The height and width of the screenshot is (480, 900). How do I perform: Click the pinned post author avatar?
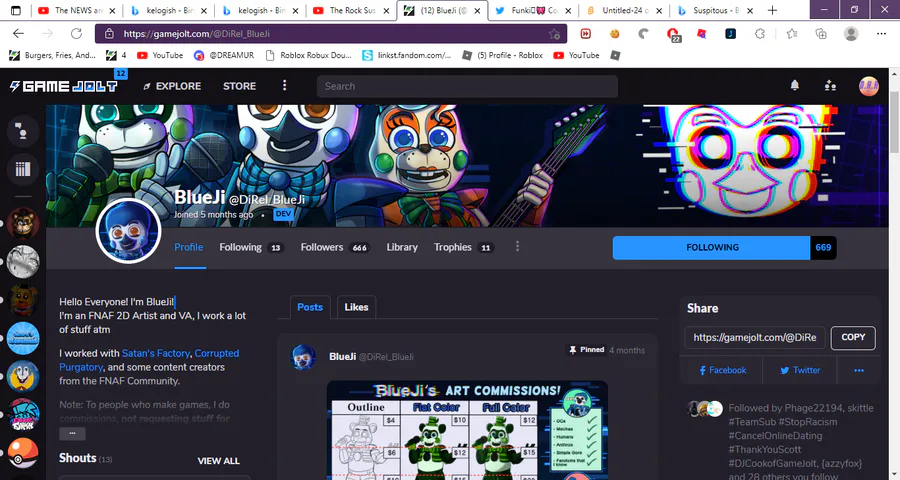(304, 357)
